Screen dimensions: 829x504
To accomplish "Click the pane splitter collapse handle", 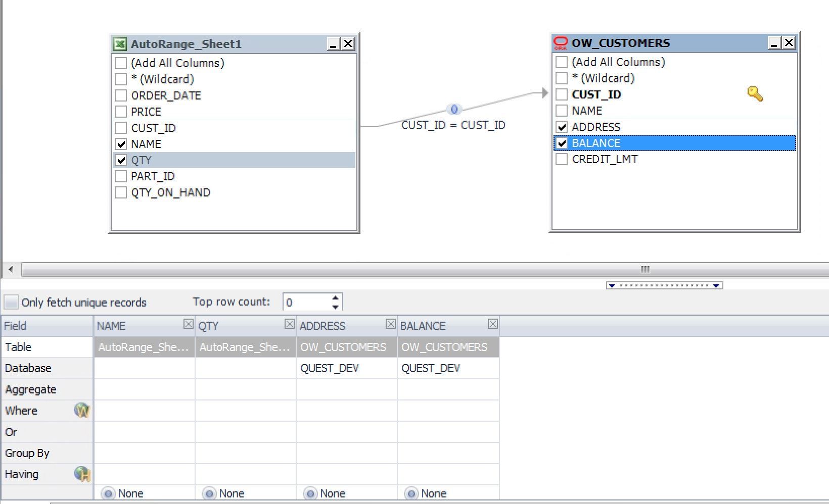I will pos(664,285).
